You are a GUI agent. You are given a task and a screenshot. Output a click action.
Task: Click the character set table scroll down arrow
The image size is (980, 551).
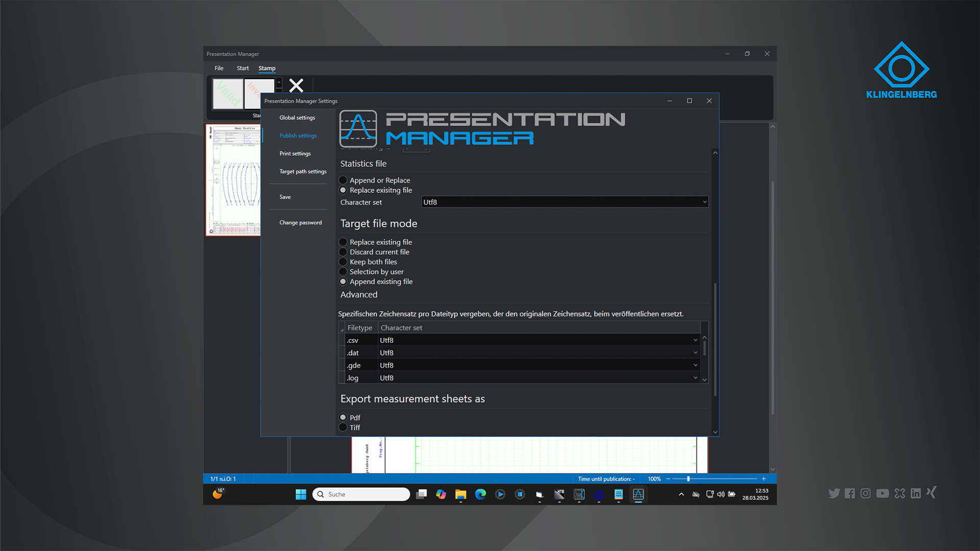[x=704, y=380]
